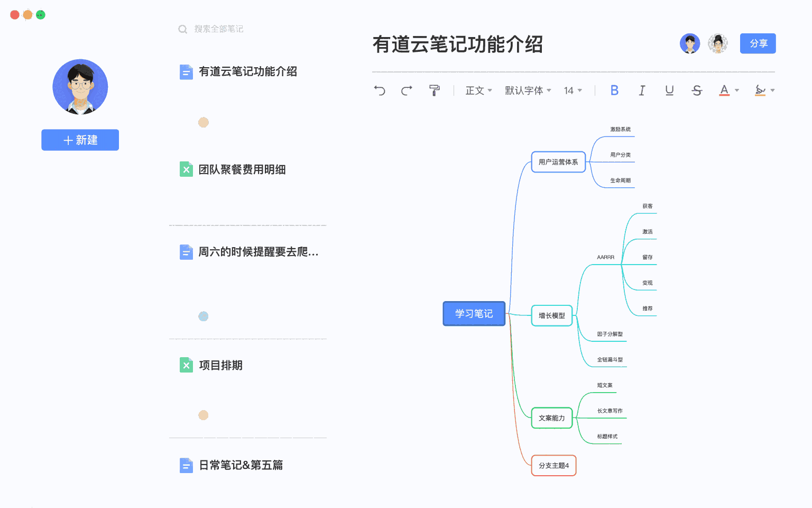Click the 新建 button
812x508 pixels.
point(80,140)
